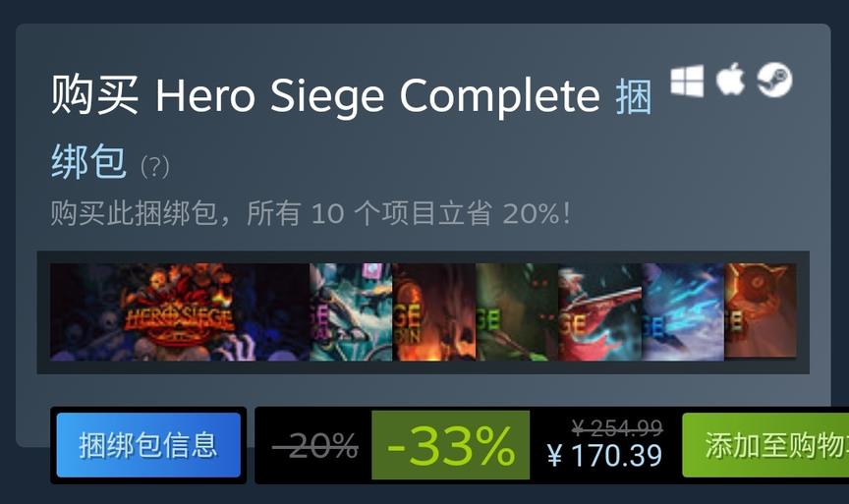
Task: Select the teal creature DLC thumbnail
Action: [351, 311]
